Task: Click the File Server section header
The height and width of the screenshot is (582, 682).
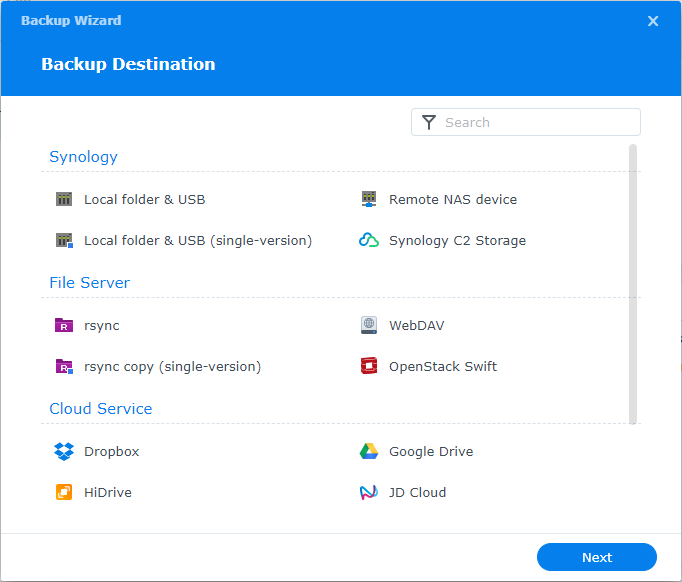Action: pos(89,283)
